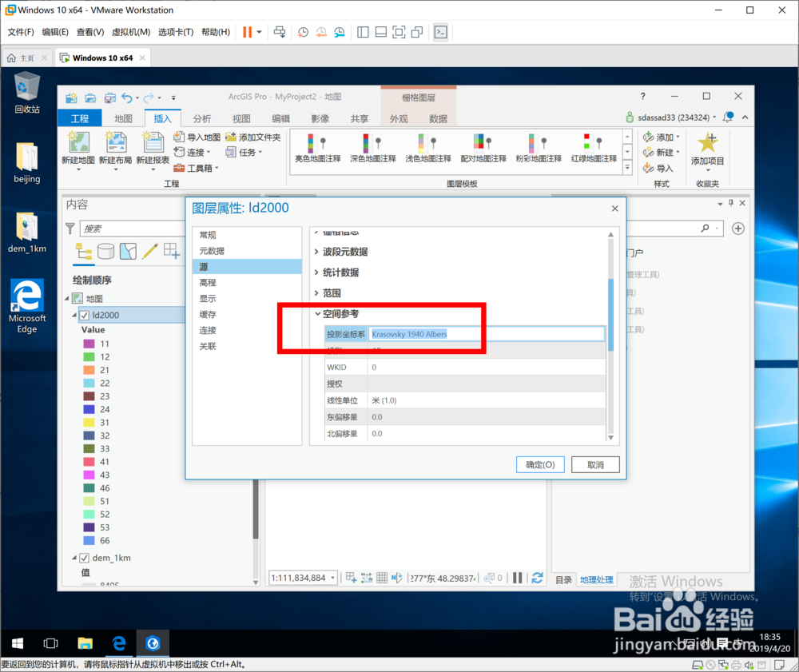Click the VMware snapshot clock icon
Screen dimensions: 799x672
[303, 32]
